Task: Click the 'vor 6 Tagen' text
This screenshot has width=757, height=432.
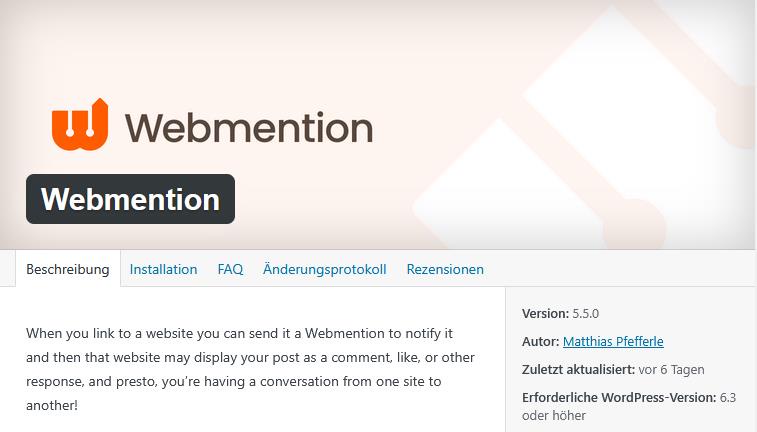Action: (671, 369)
